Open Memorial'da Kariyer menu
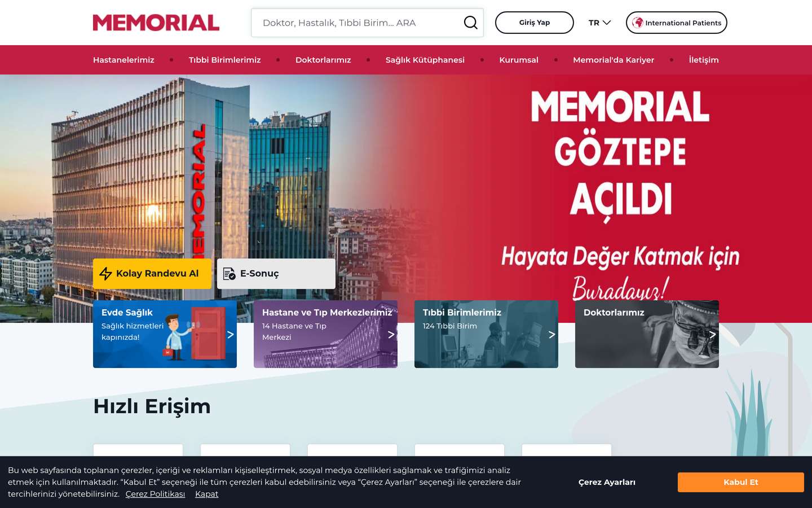 (x=614, y=60)
